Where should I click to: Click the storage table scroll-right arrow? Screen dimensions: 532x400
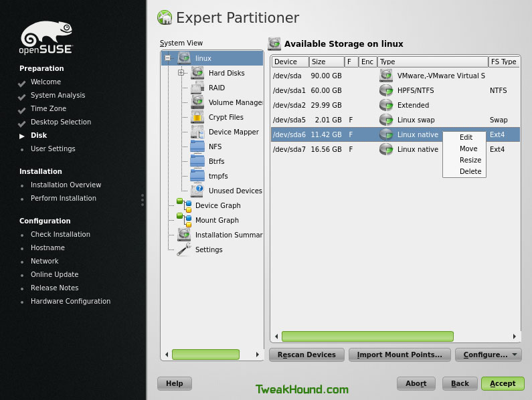click(x=515, y=336)
